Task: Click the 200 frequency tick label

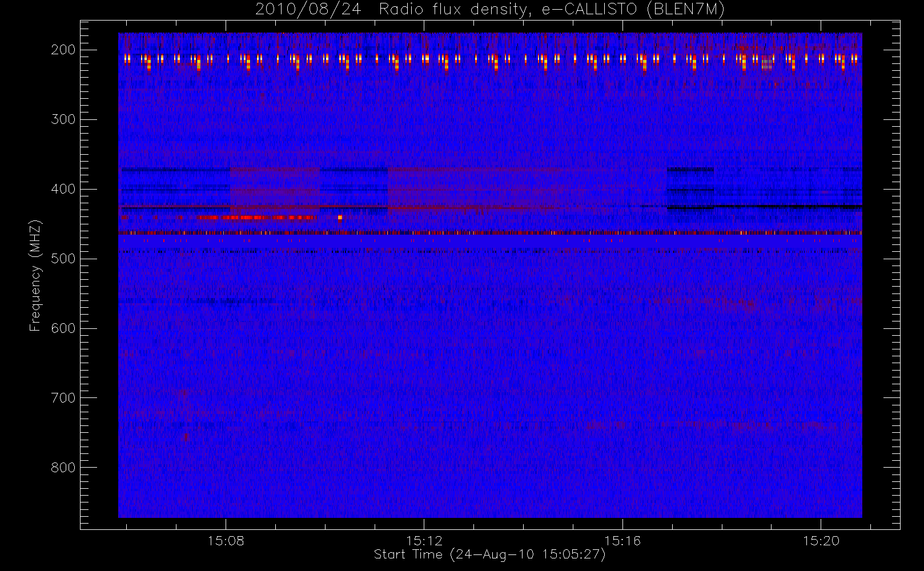Action: point(63,50)
